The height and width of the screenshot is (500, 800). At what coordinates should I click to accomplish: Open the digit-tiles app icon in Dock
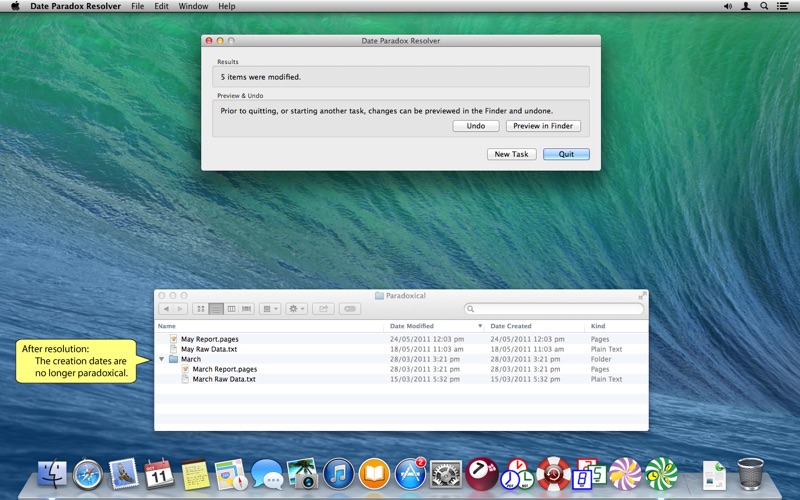589,474
